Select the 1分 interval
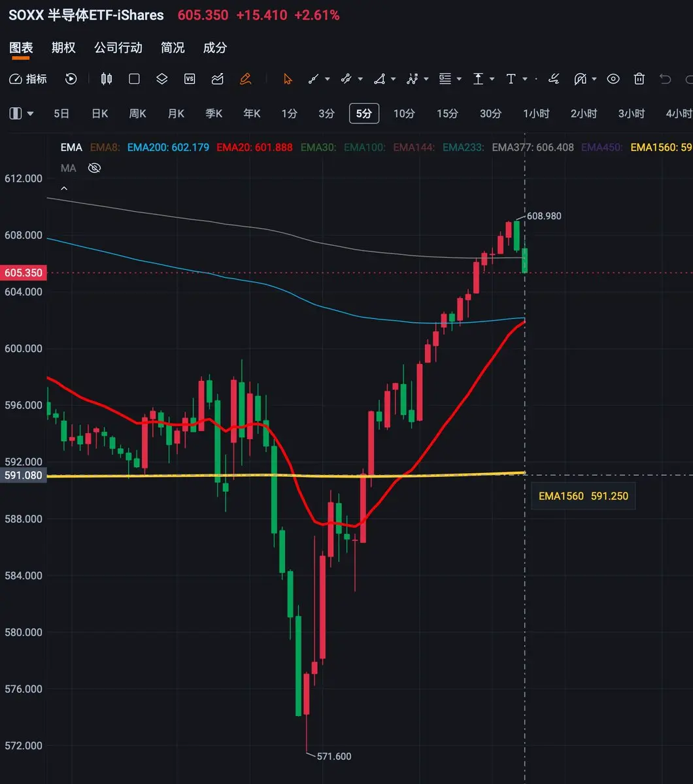Viewport: 693px width, 784px height. coord(289,114)
